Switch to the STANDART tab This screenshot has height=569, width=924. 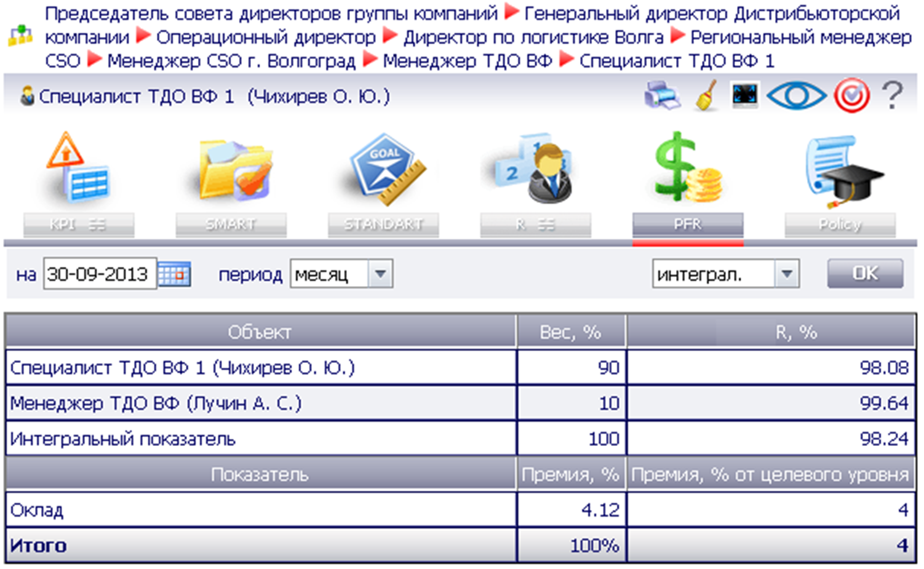pyautogui.click(x=383, y=225)
